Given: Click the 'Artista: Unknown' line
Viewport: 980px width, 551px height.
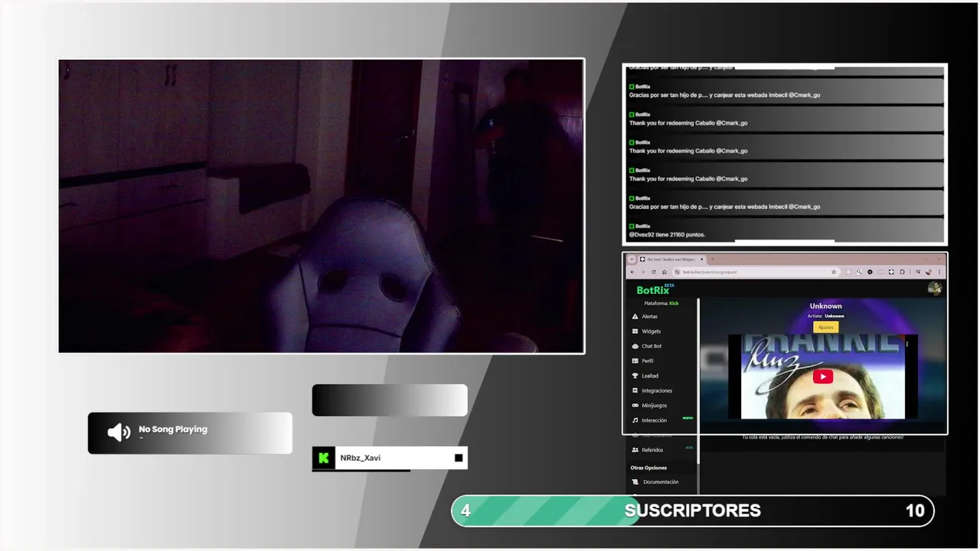Looking at the screenshot, I should (x=825, y=316).
